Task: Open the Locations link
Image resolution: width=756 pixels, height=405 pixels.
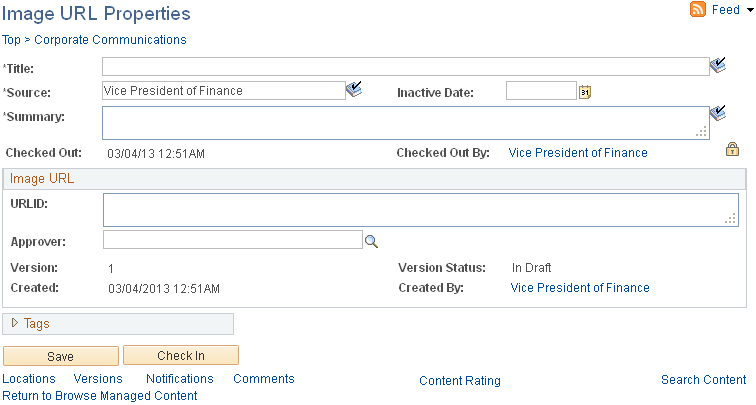Action: [x=29, y=379]
